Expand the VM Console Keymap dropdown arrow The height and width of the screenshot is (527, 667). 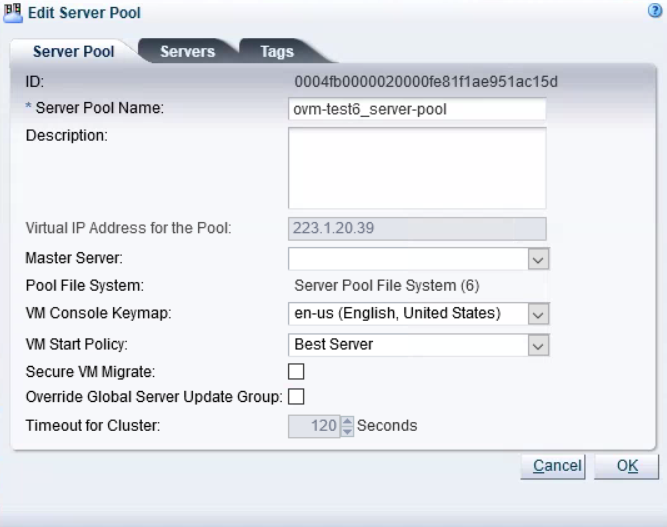coord(538,314)
